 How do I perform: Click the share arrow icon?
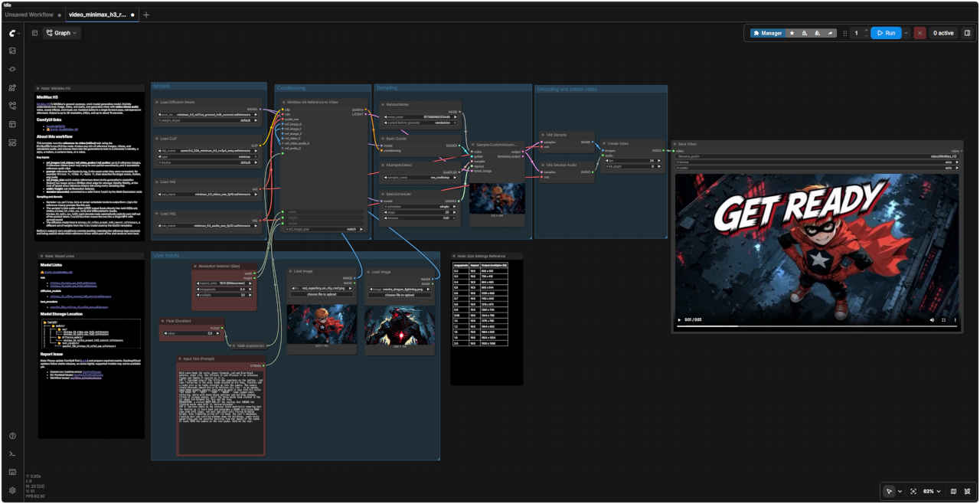(830, 33)
